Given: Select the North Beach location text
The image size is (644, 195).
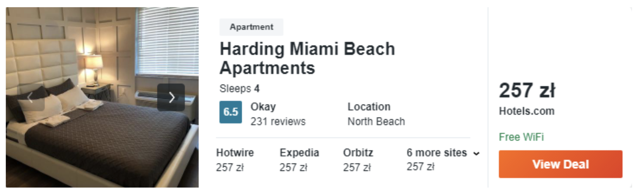Looking at the screenshot, I should 376,121.
